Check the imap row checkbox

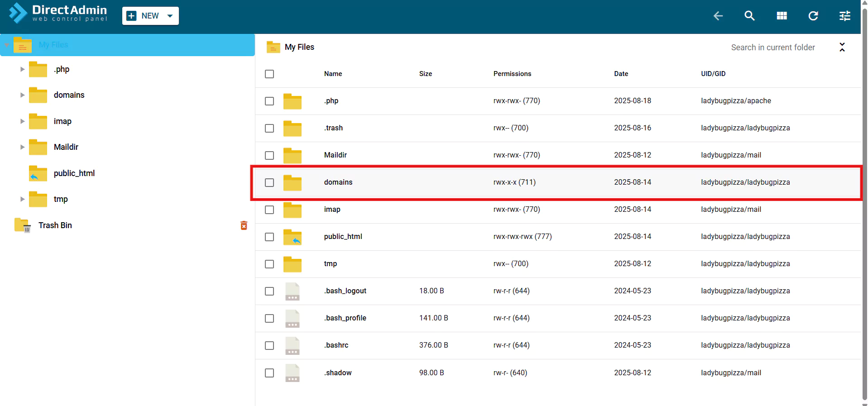pos(269,210)
